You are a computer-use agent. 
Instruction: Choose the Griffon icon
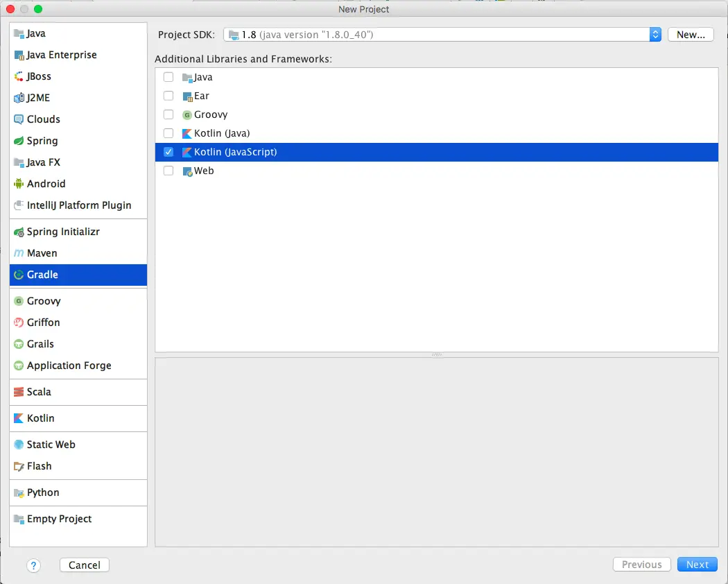pyautogui.click(x=19, y=323)
